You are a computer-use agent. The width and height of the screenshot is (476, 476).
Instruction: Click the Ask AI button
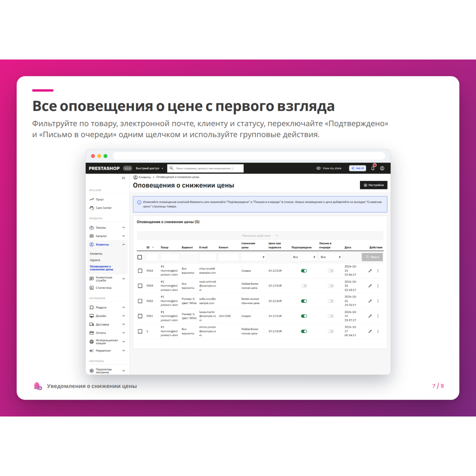coord(358,168)
